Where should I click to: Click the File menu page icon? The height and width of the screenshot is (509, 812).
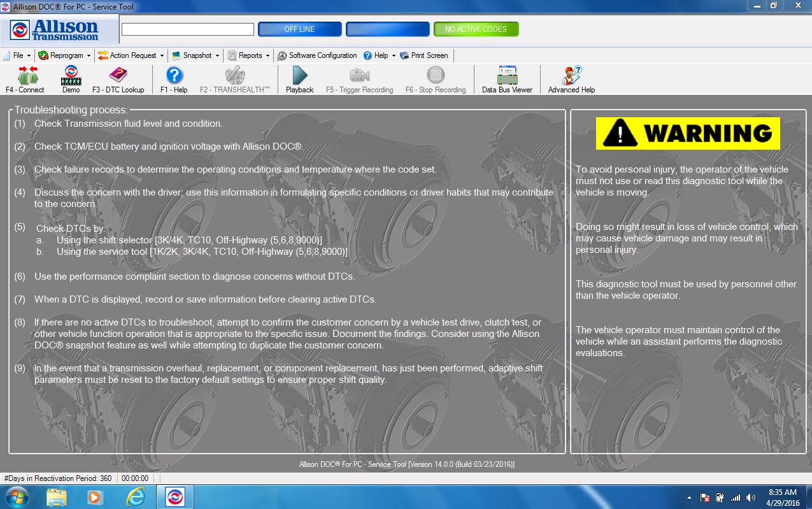pyautogui.click(x=7, y=55)
